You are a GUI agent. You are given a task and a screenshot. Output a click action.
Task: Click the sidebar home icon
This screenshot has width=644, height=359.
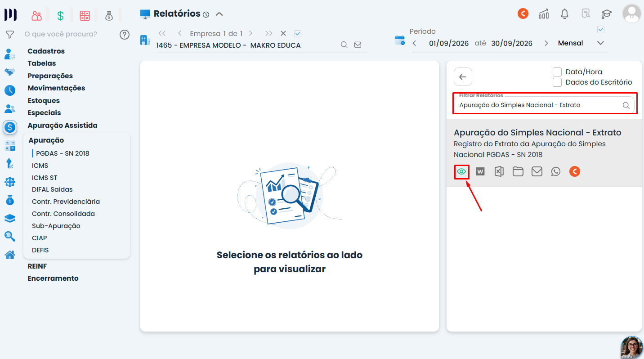pyautogui.click(x=10, y=255)
